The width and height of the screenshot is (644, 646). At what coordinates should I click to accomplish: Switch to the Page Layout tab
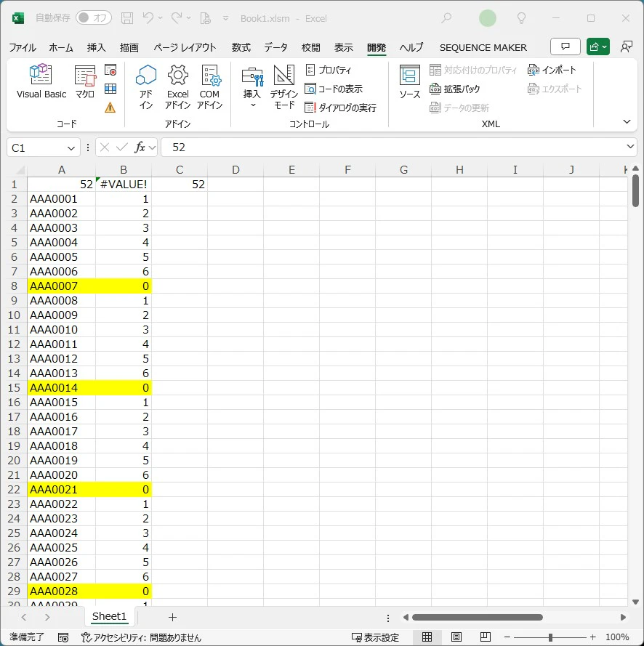click(185, 47)
